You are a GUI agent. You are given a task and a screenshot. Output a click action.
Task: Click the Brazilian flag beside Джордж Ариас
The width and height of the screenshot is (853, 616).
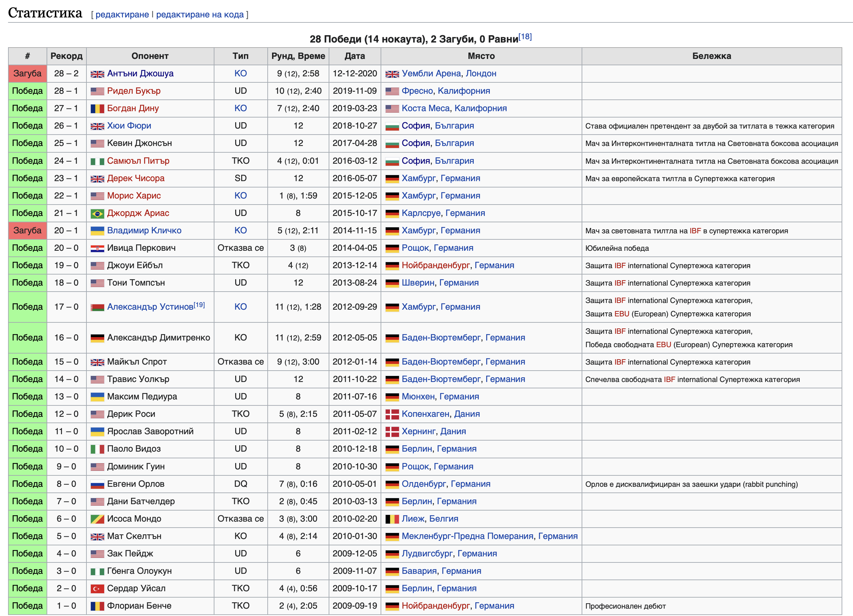tap(97, 214)
